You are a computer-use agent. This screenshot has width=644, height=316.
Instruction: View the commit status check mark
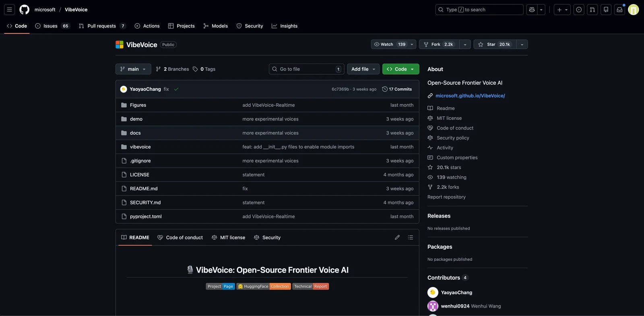click(176, 89)
